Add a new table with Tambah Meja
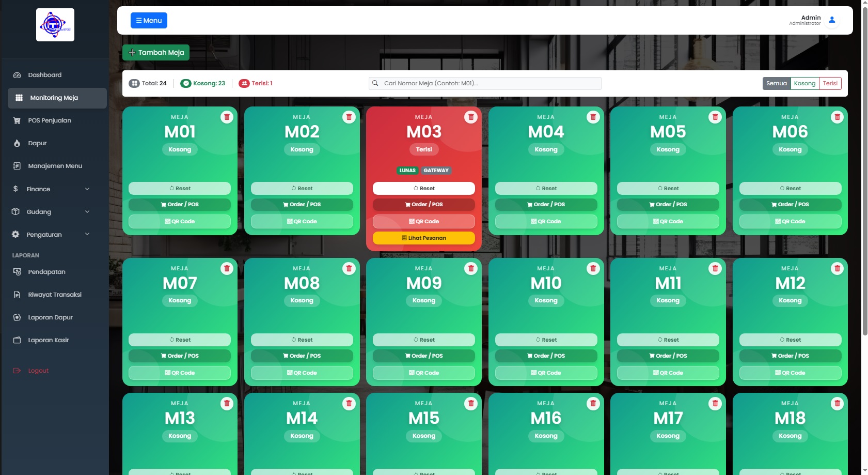The height and width of the screenshot is (475, 868). [156, 53]
